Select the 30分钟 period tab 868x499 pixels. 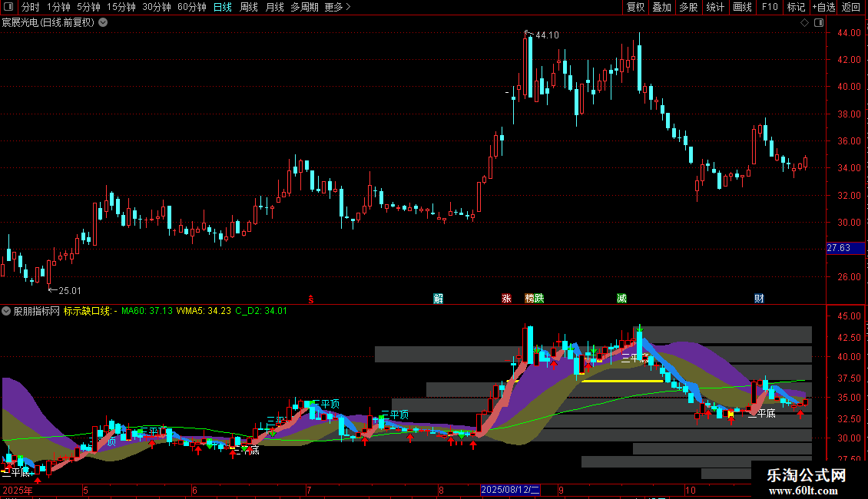tap(157, 7)
